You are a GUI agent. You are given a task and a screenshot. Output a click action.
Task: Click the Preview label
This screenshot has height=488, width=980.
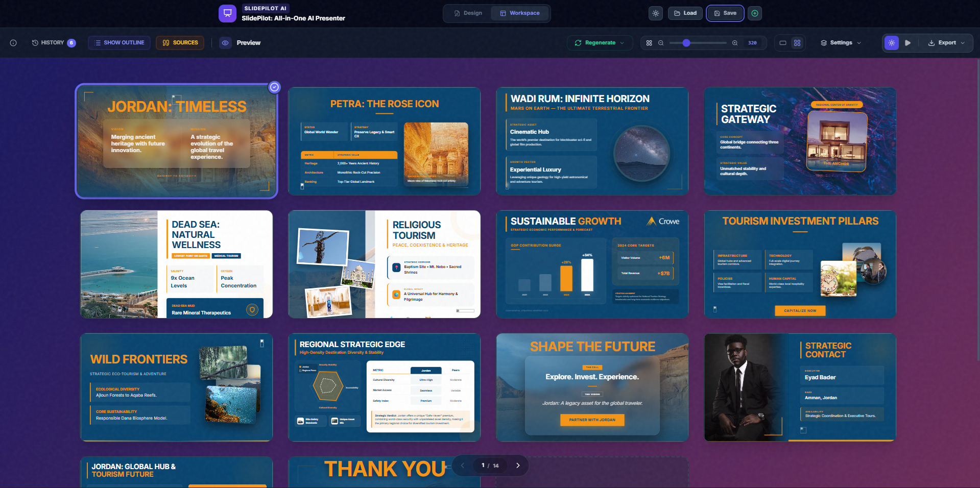(249, 43)
